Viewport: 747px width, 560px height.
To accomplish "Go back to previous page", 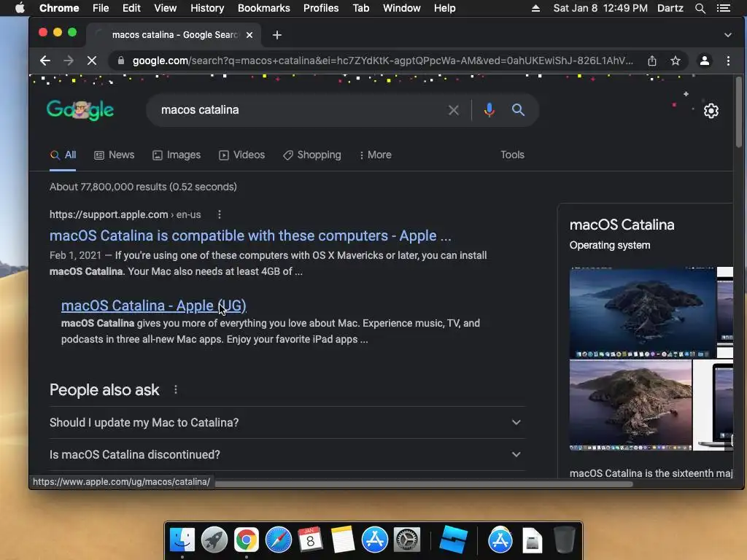I will [x=44, y=61].
